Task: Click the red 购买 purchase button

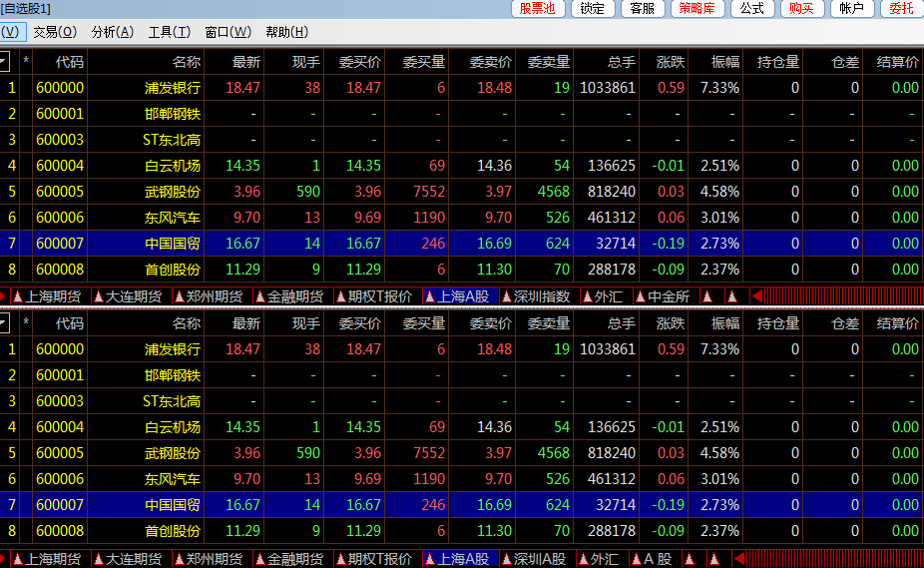Action: [x=802, y=8]
